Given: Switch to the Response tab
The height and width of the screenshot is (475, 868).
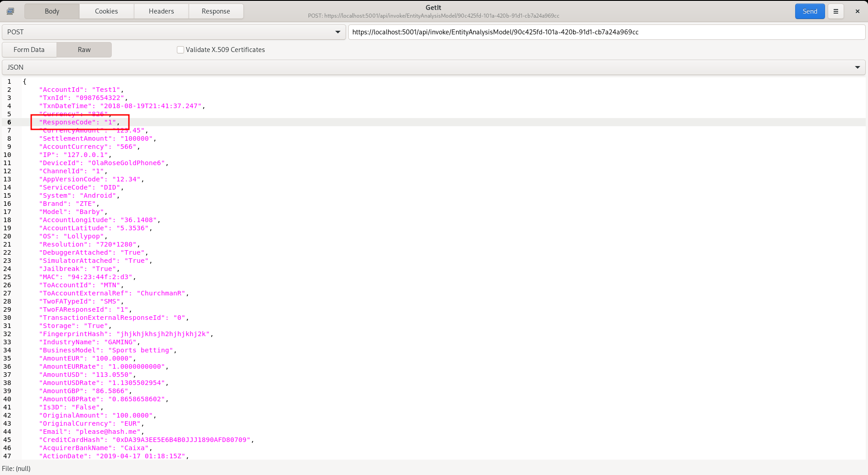Looking at the screenshot, I should (x=216, y=11).
